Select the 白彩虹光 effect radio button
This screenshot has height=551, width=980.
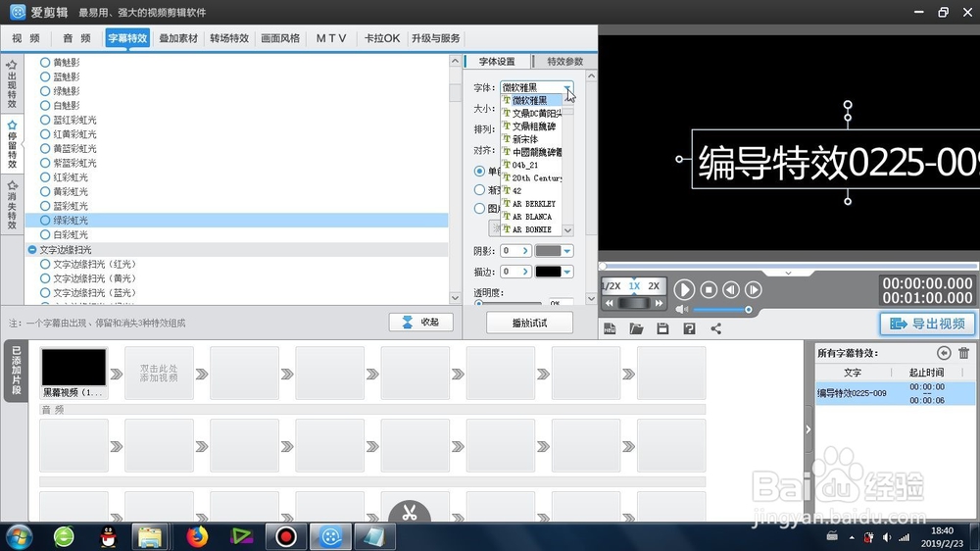pyautogui.click(x=45, y=235)
